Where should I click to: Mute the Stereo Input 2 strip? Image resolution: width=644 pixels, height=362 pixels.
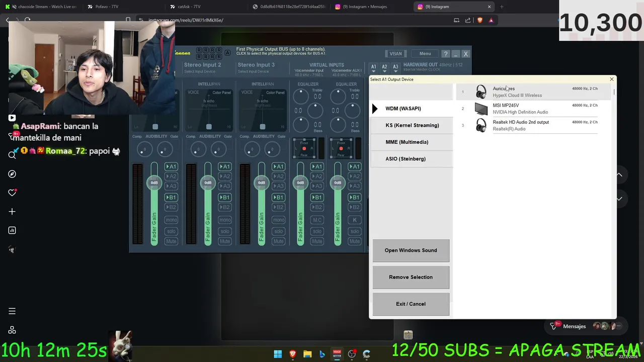click(224, 241)
